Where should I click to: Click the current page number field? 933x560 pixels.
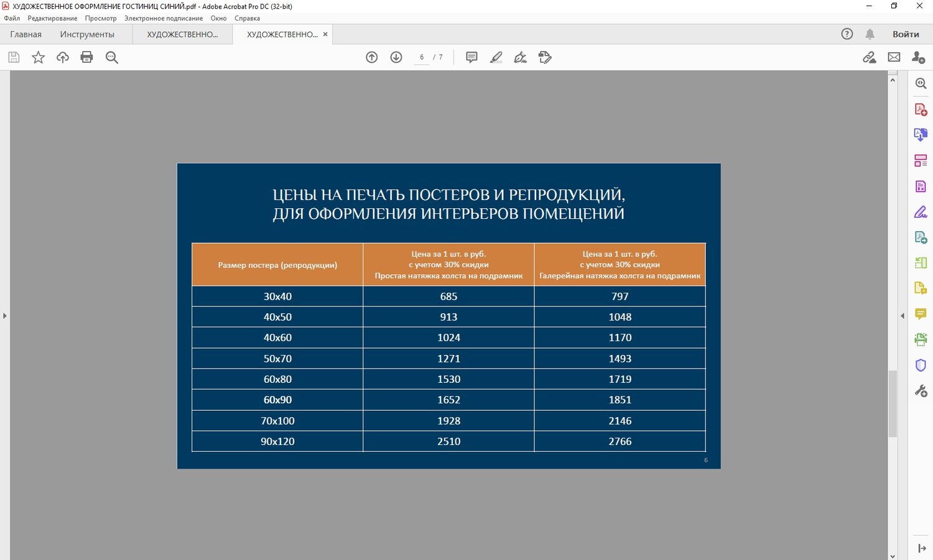tap(422, 57)
